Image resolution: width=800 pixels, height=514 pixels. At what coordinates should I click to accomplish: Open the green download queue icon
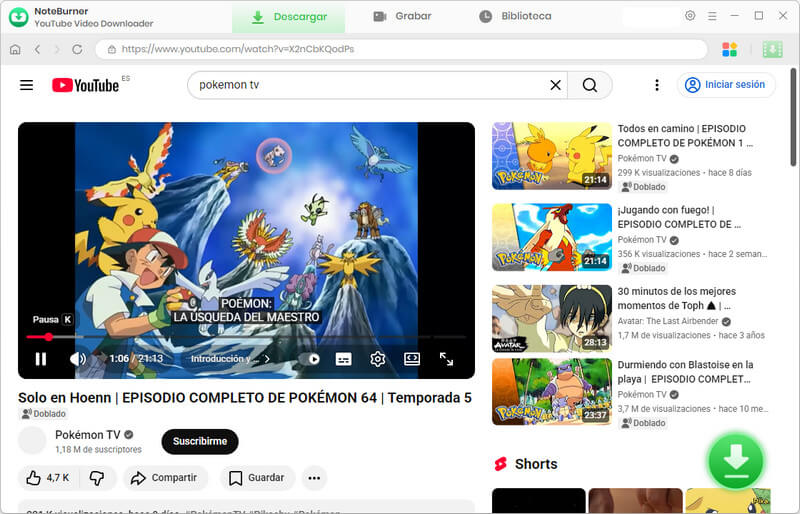tap(772, 50)
